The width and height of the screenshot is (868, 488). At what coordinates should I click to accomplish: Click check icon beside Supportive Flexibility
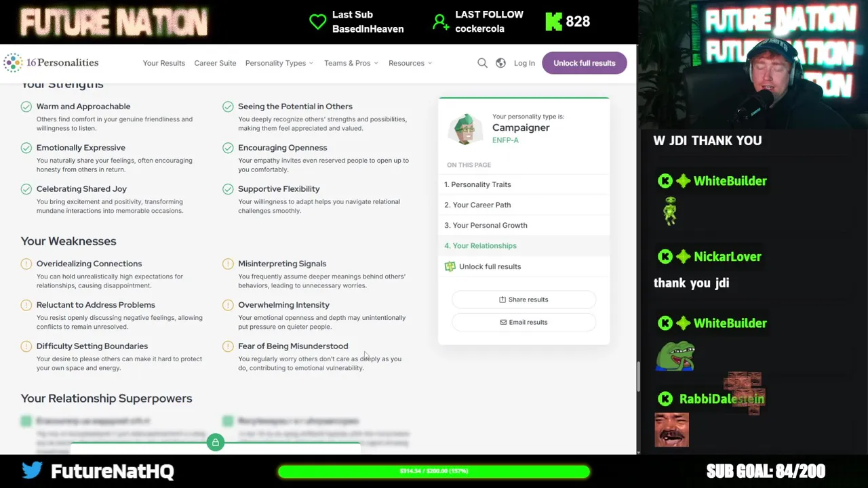tap(228, 189)
